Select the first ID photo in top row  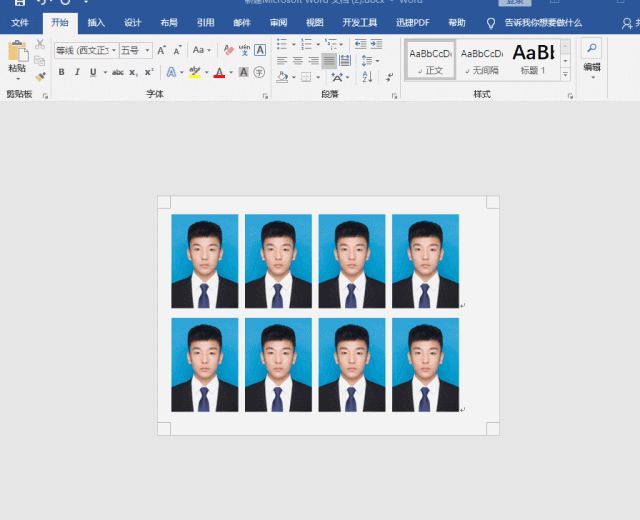click(204, 261)
